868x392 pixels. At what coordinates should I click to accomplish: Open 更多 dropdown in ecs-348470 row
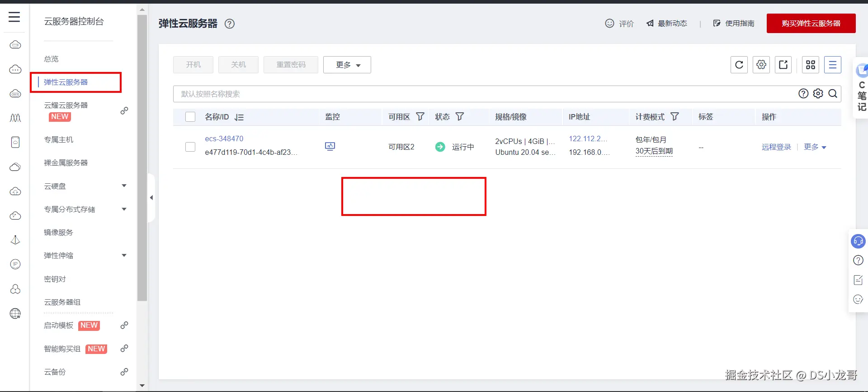point(815,147)
